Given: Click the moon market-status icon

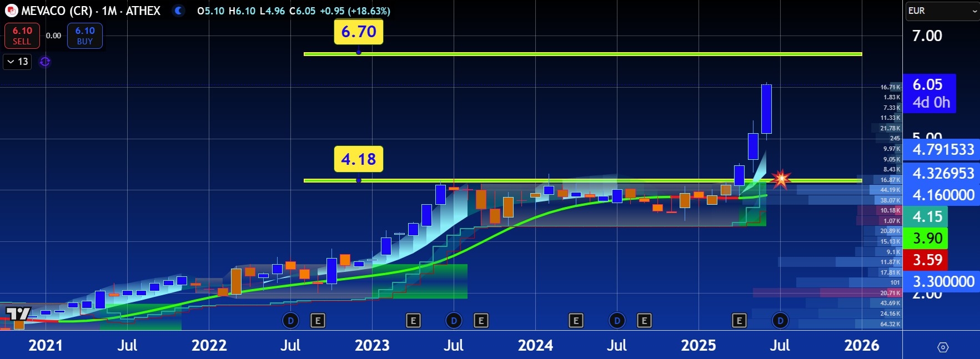Looking at the screenshot, I should click(178, 11).
